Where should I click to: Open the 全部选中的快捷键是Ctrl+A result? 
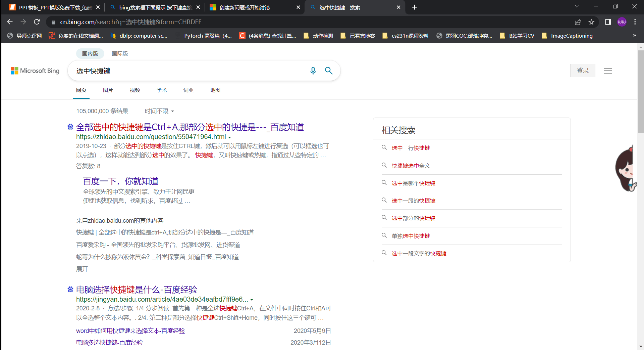point(190,127)
